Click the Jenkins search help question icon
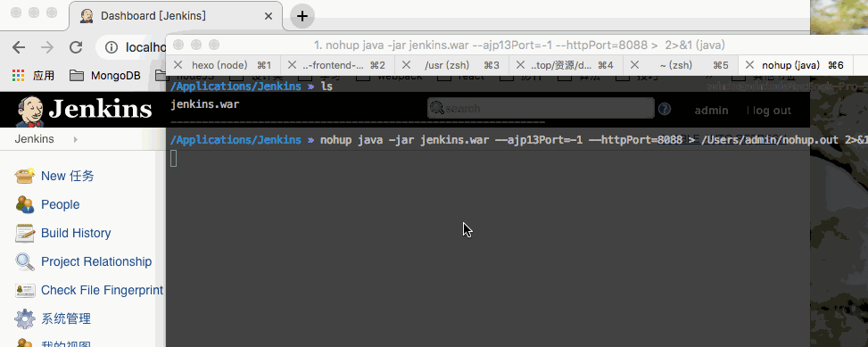This screenshot has width=868, height=347. (x=665, y=109)
